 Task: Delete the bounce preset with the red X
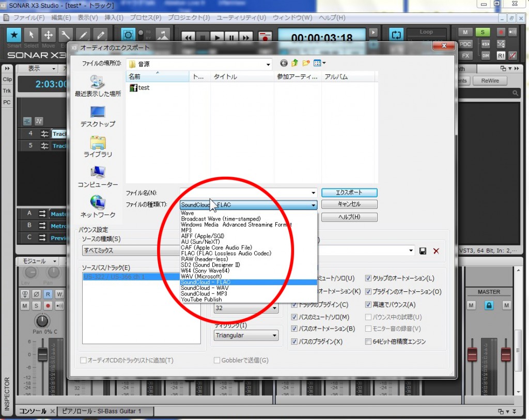pyautogui.click(x=436, y=251)
